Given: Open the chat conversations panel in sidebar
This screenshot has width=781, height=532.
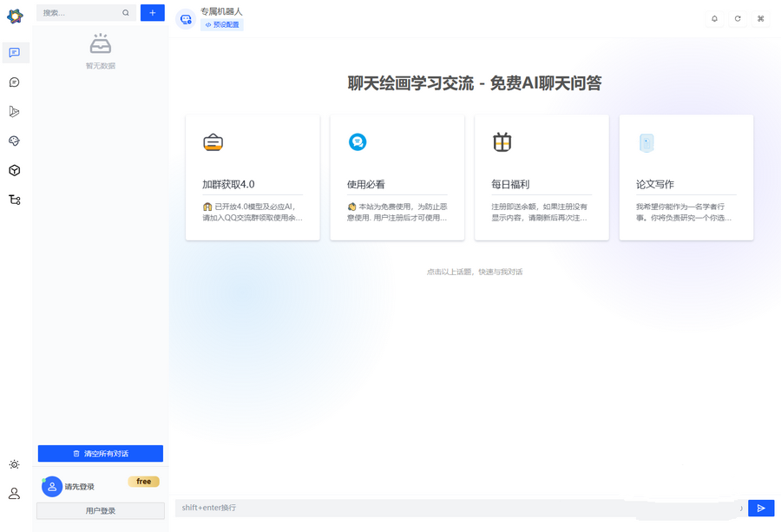Looking at the screenshot, I should coord(14,53).
